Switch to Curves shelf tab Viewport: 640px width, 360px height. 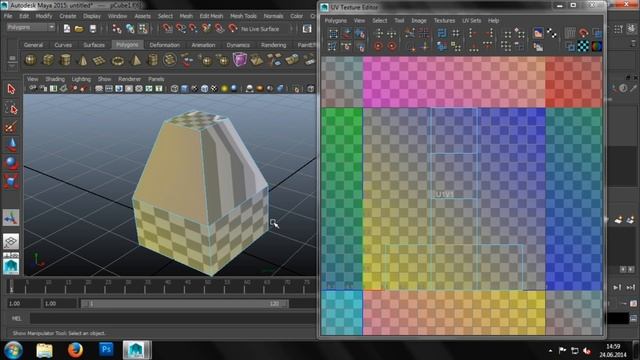point(63,45)
